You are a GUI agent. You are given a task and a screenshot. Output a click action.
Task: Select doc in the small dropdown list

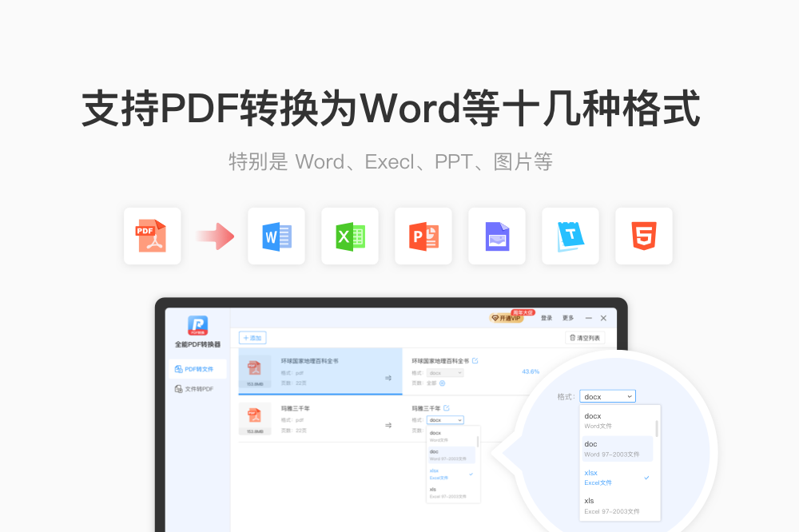451,455
